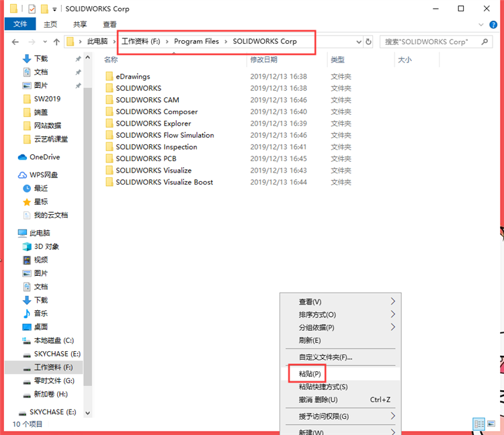504x435 pixels.
Task: Expand 查看(V) context submenu
Action: 341,301
